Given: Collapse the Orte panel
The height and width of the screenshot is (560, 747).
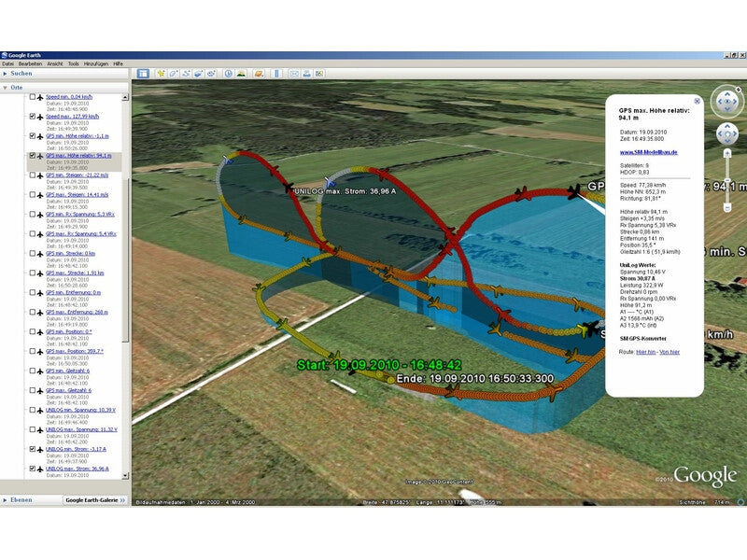Looking at the screenshot, I should pyautogui.click(x=6, y=86).
